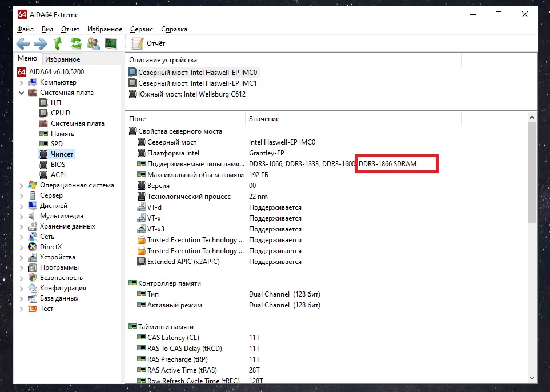This screenshot has width=550, height=392.
Task: Click the Отчёт toolbar button
Action: [x=148, y=43]
